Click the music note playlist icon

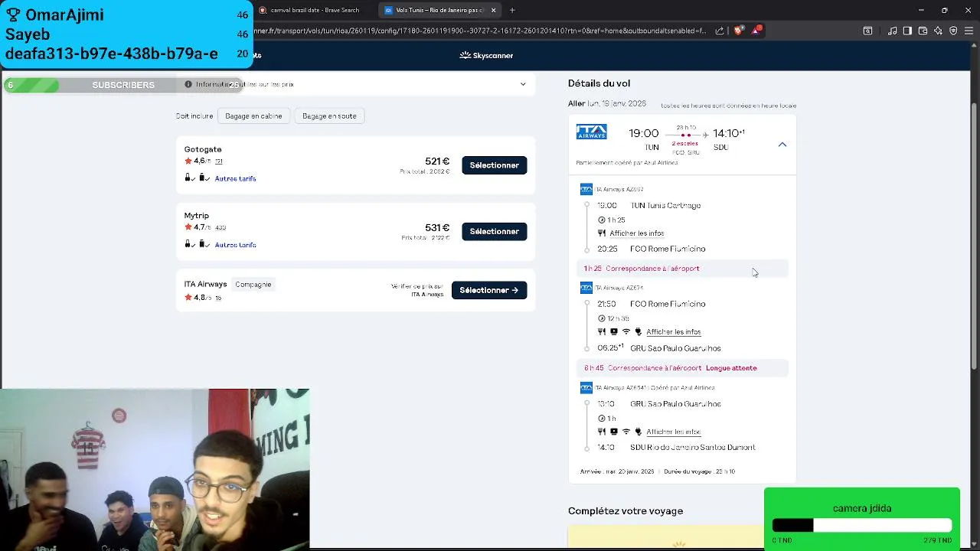pyautogui.click(x=893, y=31)
